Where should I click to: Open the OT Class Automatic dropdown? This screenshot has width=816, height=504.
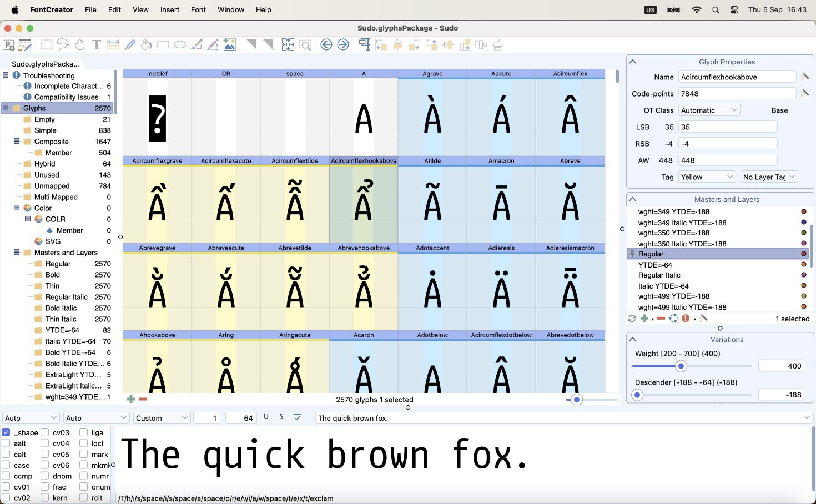(709, 110)
